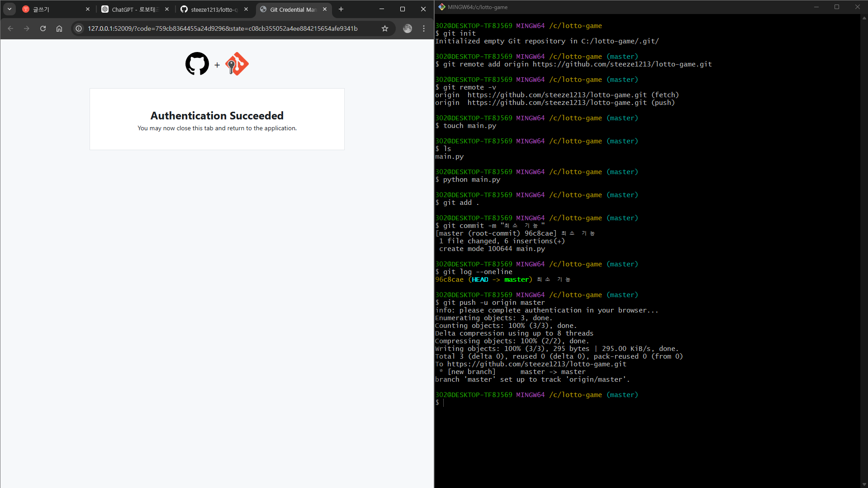Go forward in browser history

[27, 28]
